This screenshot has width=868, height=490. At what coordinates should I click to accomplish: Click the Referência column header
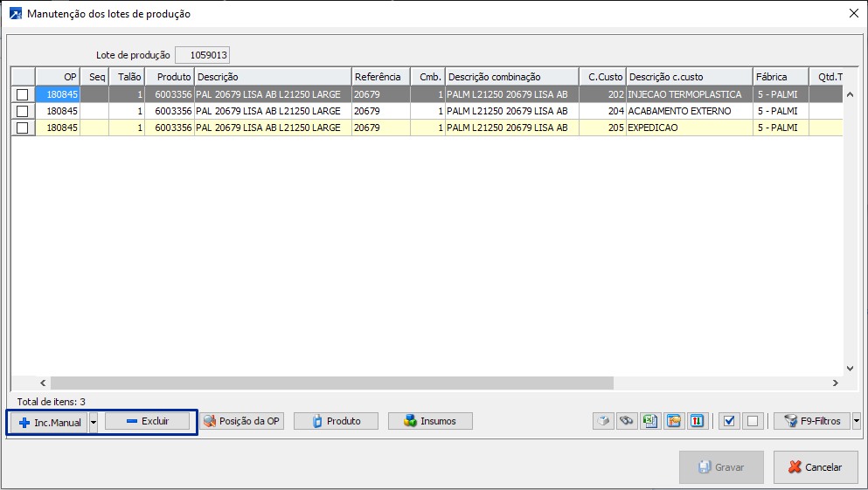[x=381, y=77]
